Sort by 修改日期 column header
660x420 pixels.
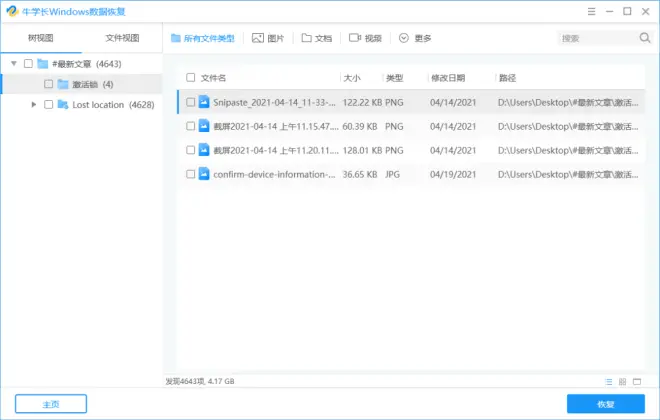[448, 78]
